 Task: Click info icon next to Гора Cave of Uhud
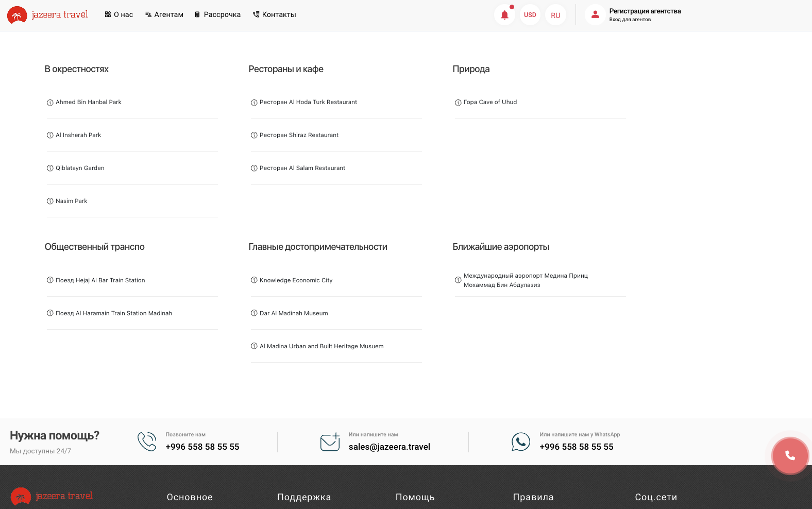pos(458,103)
